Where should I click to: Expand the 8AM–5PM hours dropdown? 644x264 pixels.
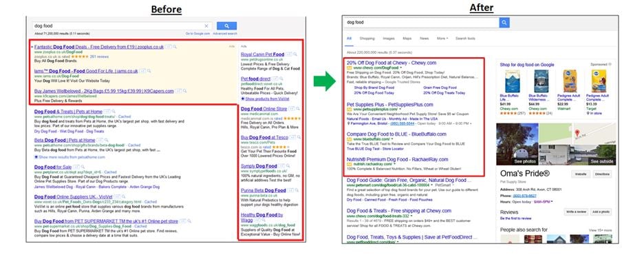click(x=543, y=203)
